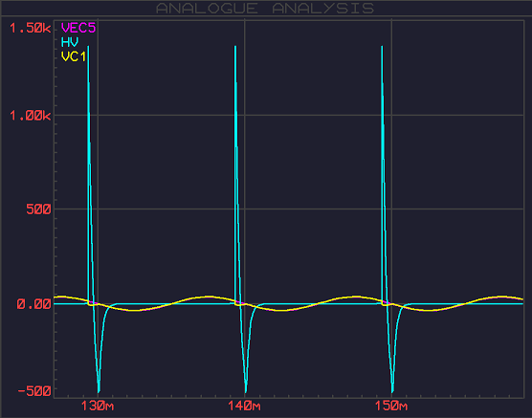
Task: Click the HV negative dip near 150m
Action: tap(392, 392)
